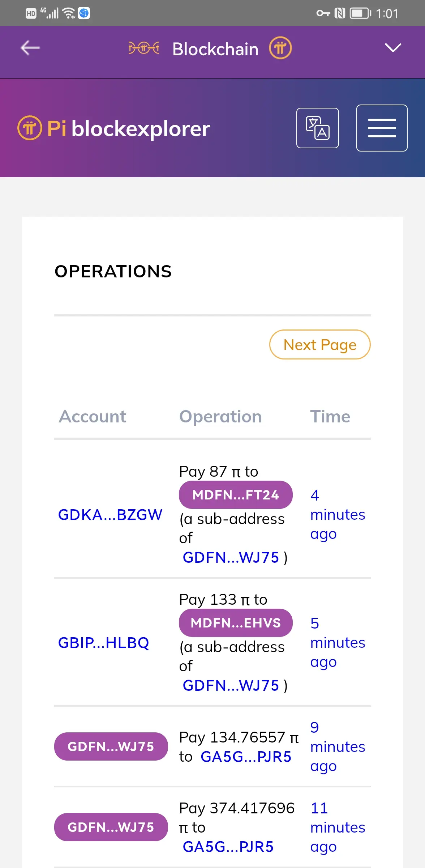Open the hamburger menu
This screenshot has width=425, height=868.
click(382, 128)
